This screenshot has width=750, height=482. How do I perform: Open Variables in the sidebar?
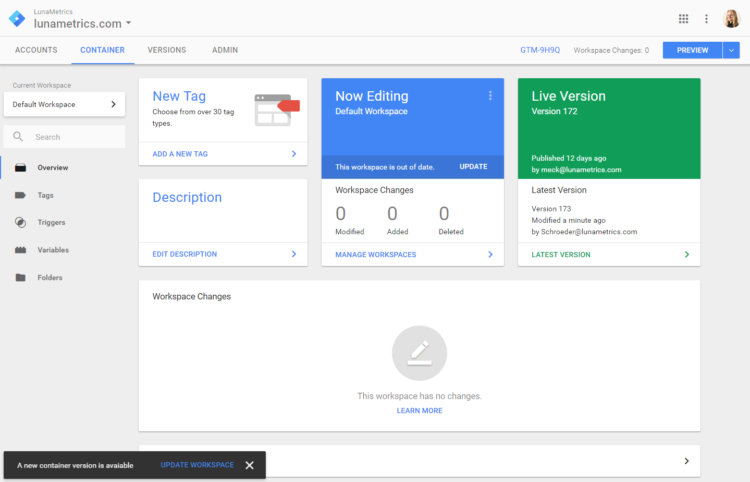point(53,250)
